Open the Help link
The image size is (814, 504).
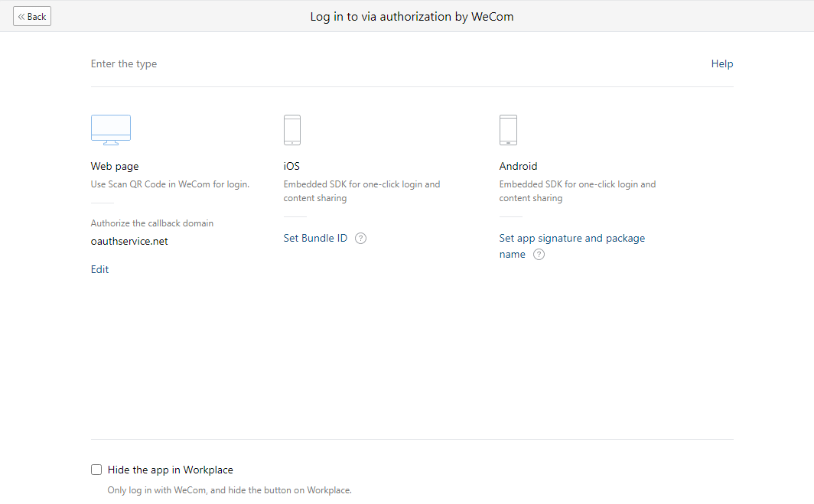[x=721, y=64]
